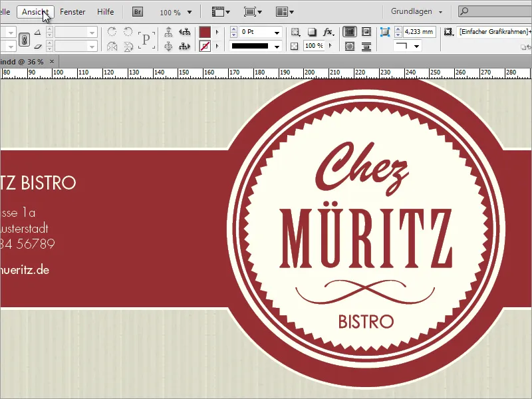
Task: Open the rotation angle dropdown field
Action: [76, 32]
